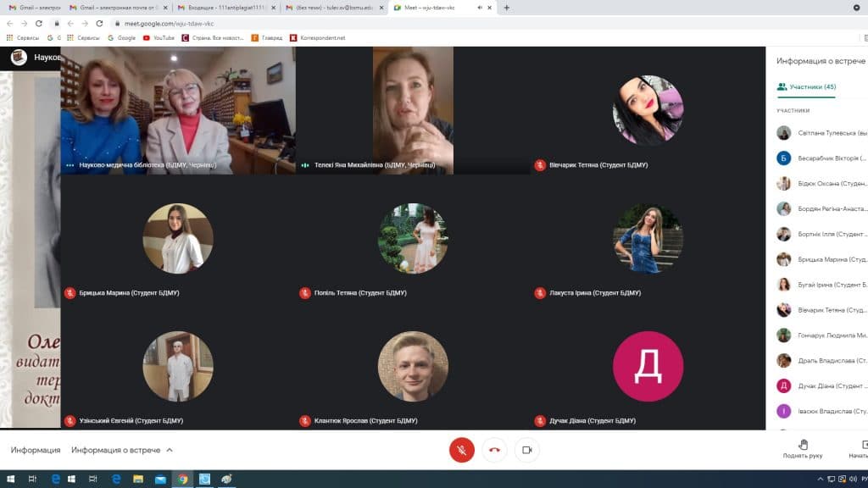This screenshot has height=488, width=868.
Task: Click the Клантюк Ярослав video tile
Action: (x=413, y=365)
